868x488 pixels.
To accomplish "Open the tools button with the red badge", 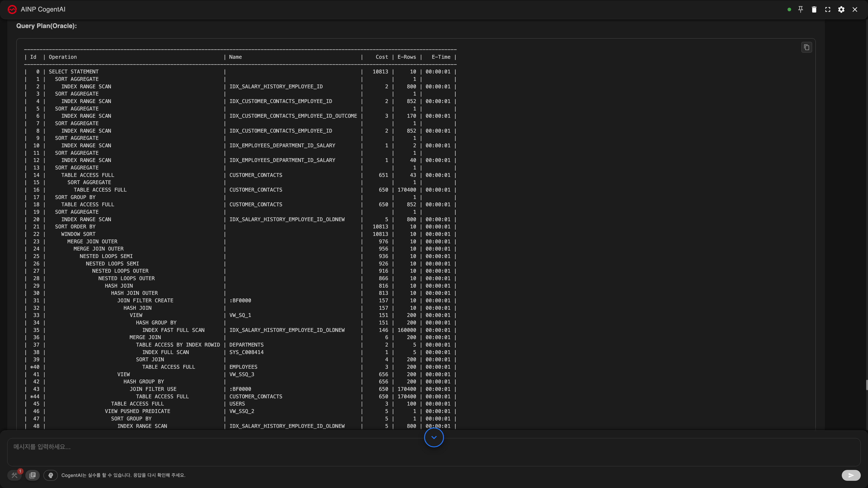I will (x=15, y=475).
